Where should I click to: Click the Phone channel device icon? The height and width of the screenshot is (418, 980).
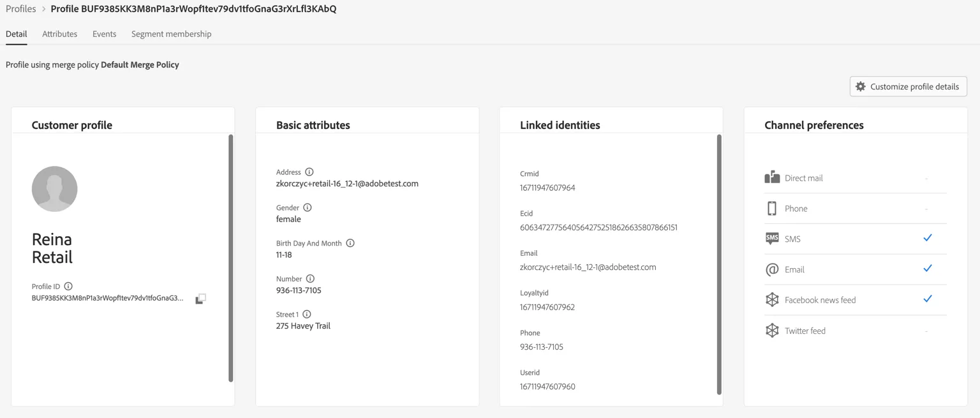pyautogui.click(x=772, y=208)
